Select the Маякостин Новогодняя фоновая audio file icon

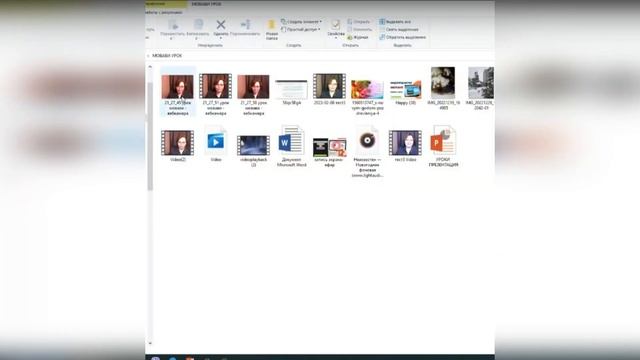point(367,140)
